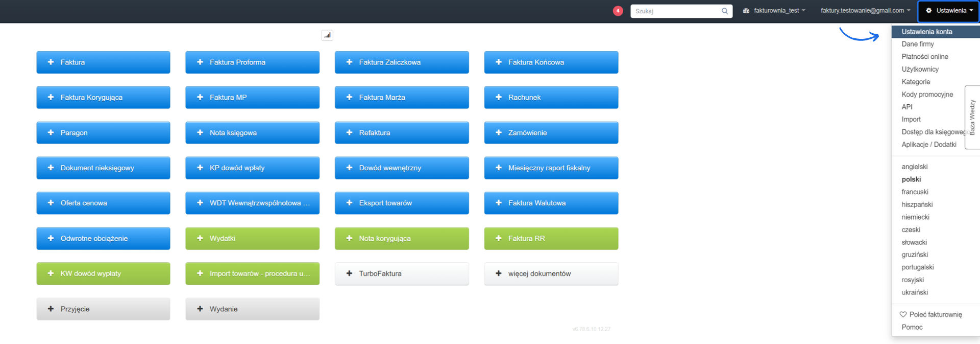Create a Miesięczny raport fiskalny
Screen dimensions: 980x344
[x=551, y=168]
